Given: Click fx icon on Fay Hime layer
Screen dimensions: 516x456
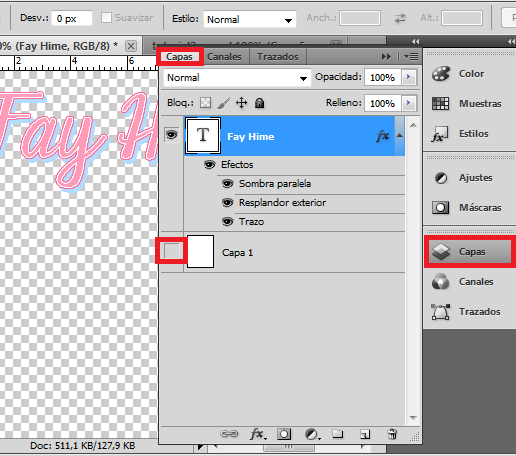Looking at the screenshot, I should pos(383,136).
